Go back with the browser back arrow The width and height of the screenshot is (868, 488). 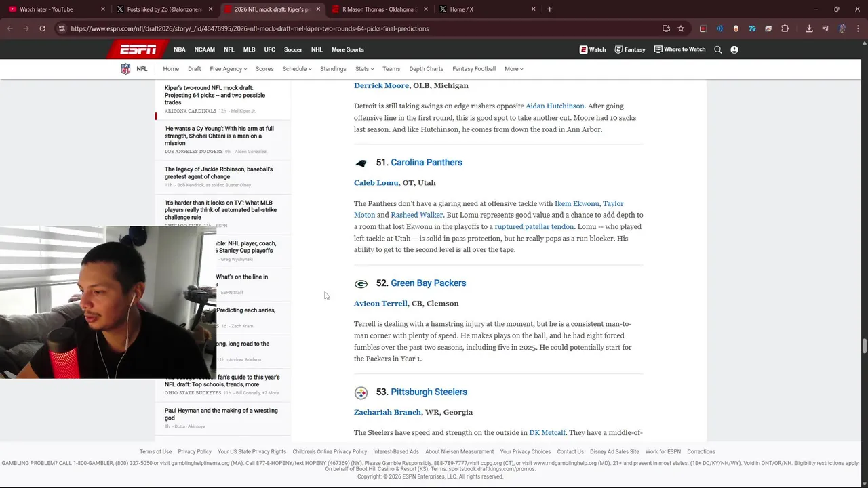(x=10, y=28)
